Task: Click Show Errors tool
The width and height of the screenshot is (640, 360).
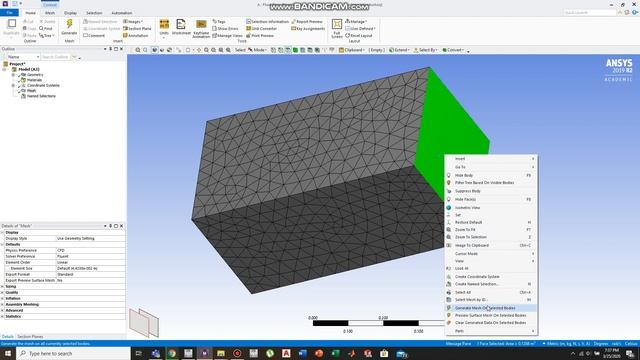Action: pyautogui.click(x=225, y=29)
